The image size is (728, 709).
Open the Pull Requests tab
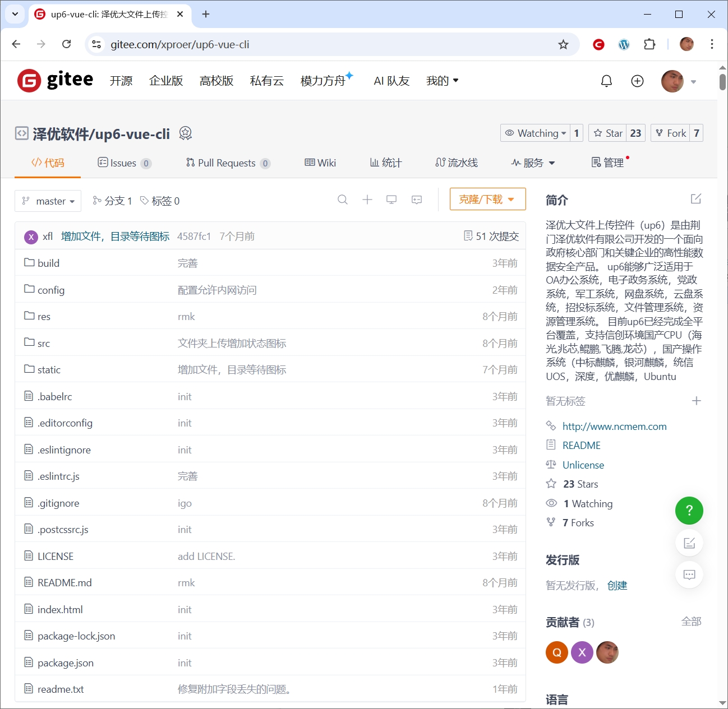coord(227,163)
